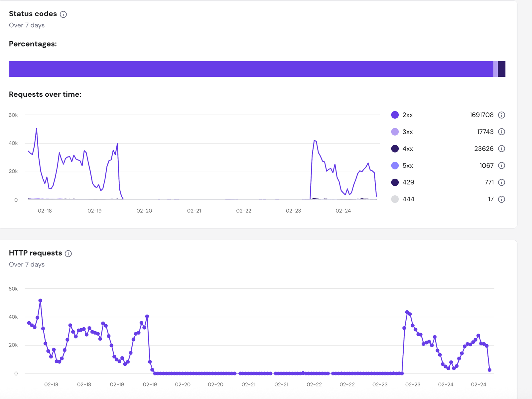Click info icon beside HTTP requests title
This screenshot has height=399, width=532.
point(68,254)
